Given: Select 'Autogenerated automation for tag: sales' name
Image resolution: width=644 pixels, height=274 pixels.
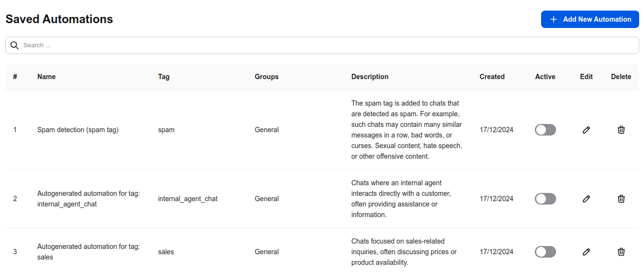Looking at the screenshot, I should click(x=89, y=252).
